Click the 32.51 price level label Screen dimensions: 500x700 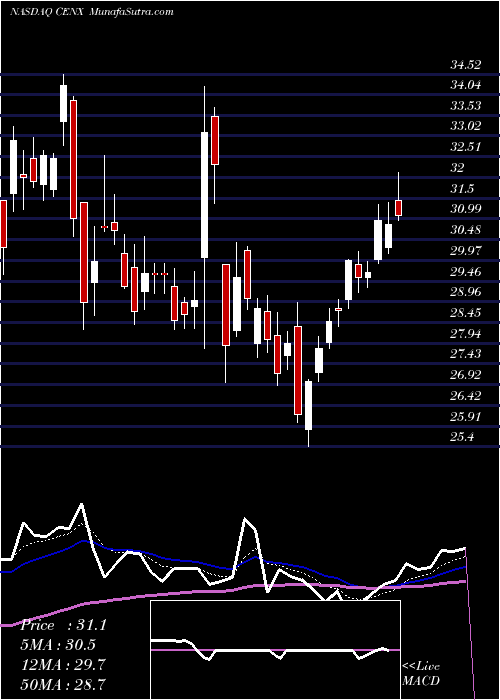pyautogui.click(x=466, y=147)
